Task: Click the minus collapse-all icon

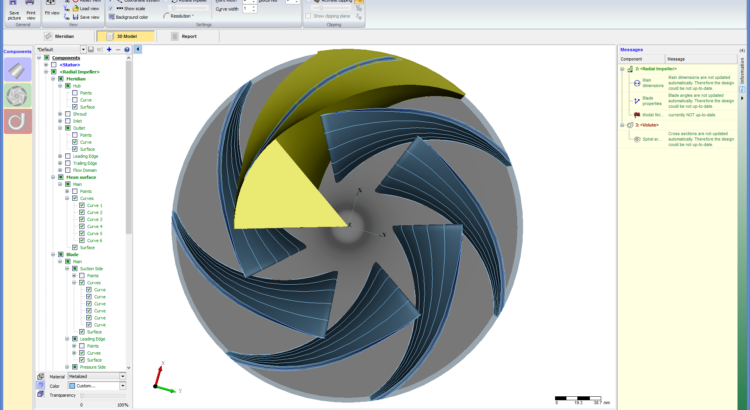Action: [x=118, y=49]
